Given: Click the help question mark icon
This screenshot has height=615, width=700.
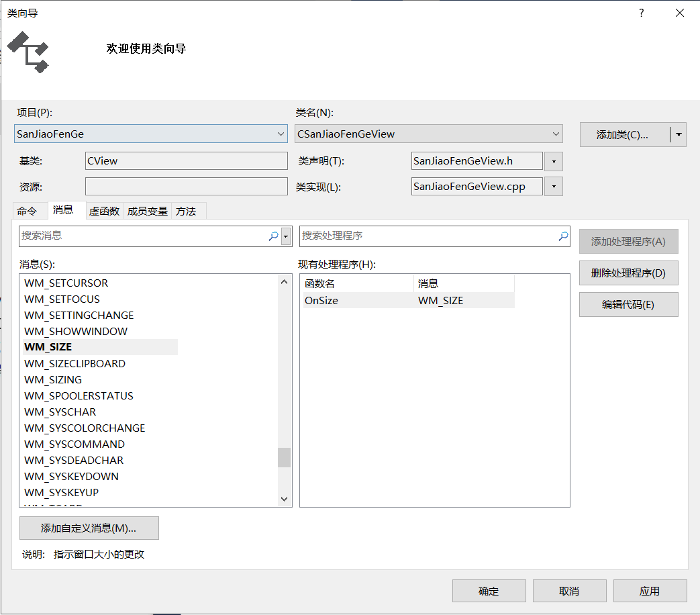Looking at the screenshot, I should point(641,13).
